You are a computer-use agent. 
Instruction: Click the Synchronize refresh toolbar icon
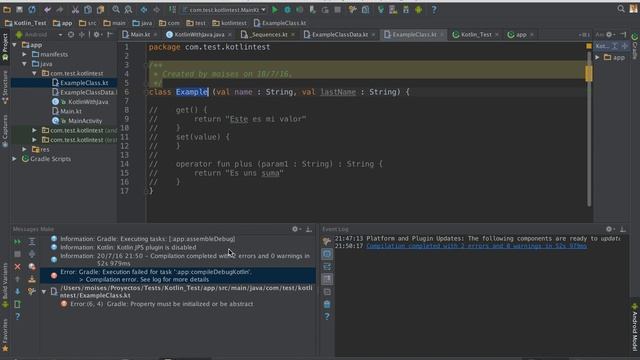tap(32, 9)
